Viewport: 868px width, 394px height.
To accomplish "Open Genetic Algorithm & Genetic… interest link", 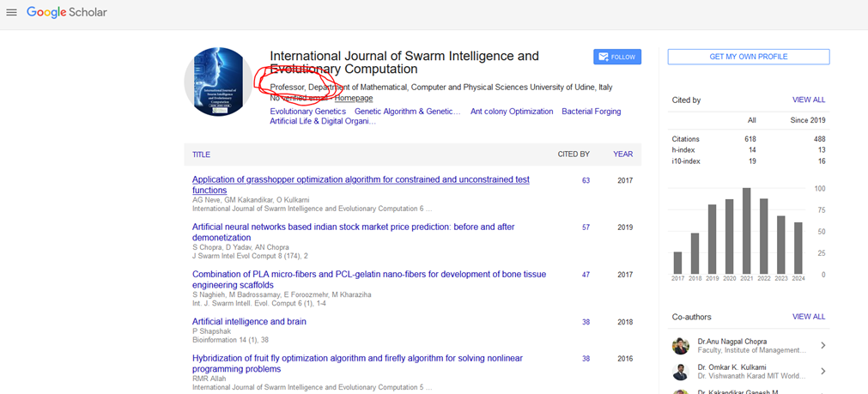I will click(408, 112).
